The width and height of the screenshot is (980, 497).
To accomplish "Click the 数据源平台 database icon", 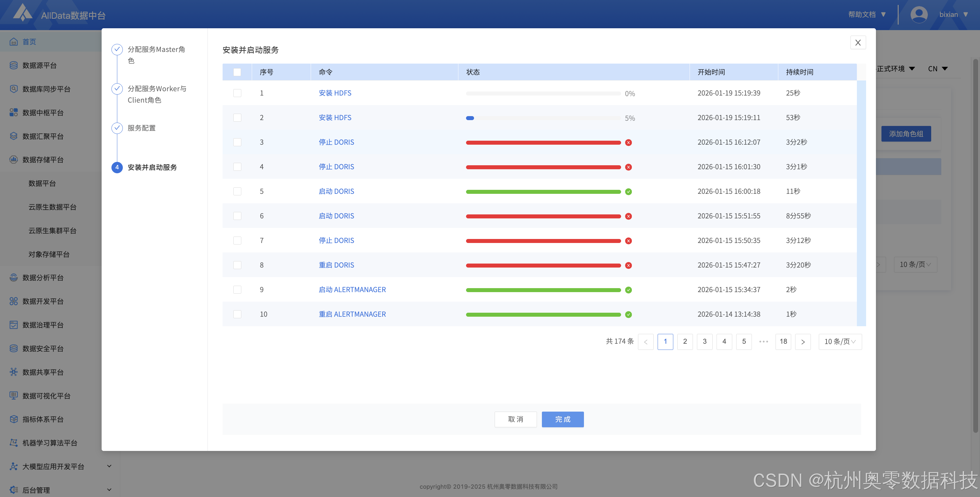I will [14, 65].
